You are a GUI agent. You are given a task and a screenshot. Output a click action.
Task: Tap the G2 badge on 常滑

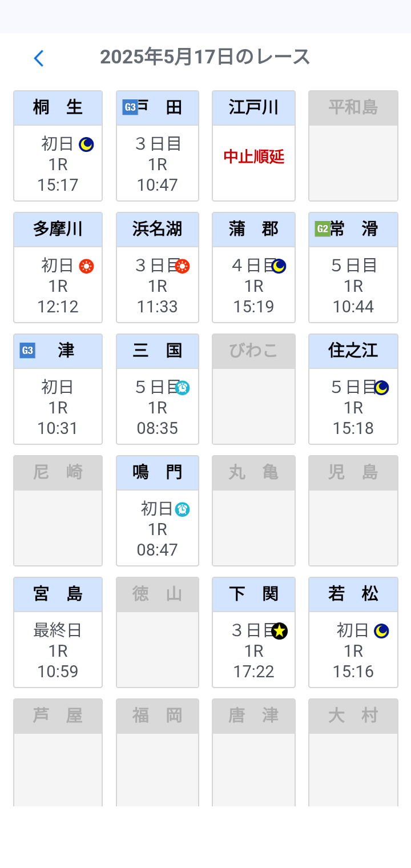coord(323,229)
